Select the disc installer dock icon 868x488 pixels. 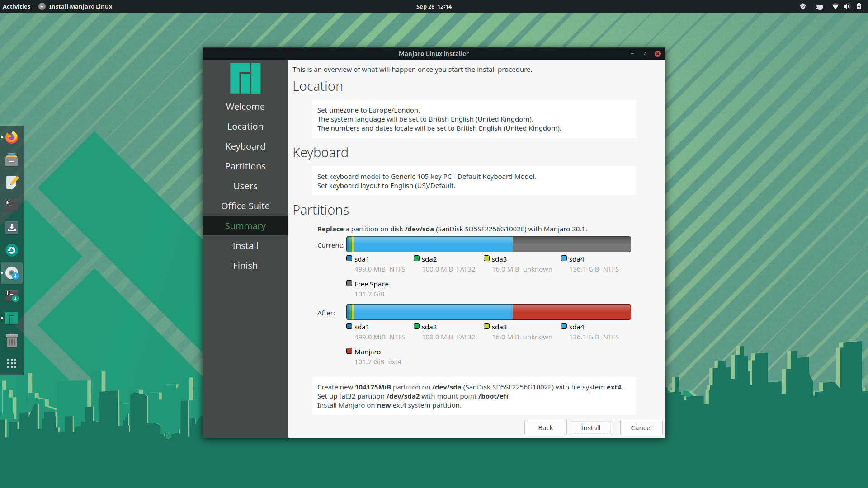coord(12,273)
